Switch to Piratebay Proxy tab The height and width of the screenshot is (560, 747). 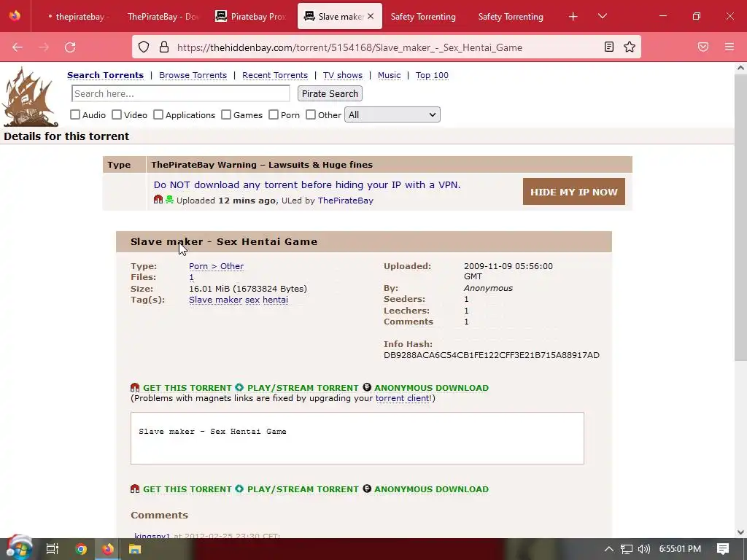pyautogui.click(x=251, y=17)
